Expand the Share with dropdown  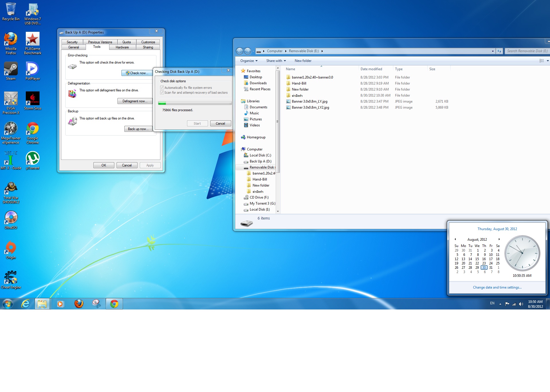pyautogui.click(x=276, y=61)
